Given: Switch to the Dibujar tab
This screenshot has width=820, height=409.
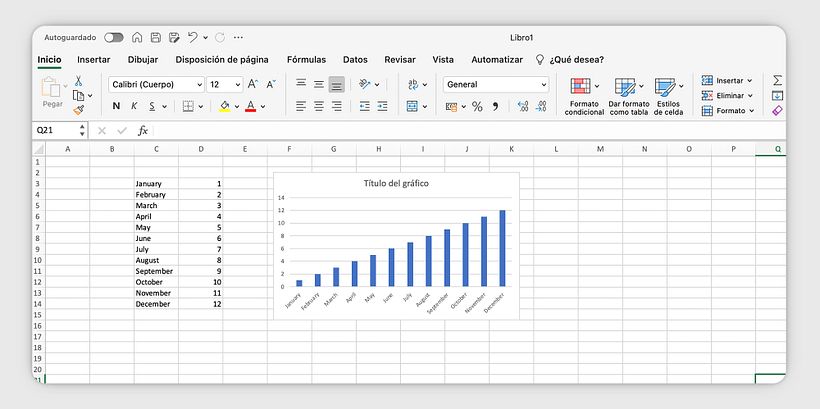Looking at the screenshot, I should [143, 60].
